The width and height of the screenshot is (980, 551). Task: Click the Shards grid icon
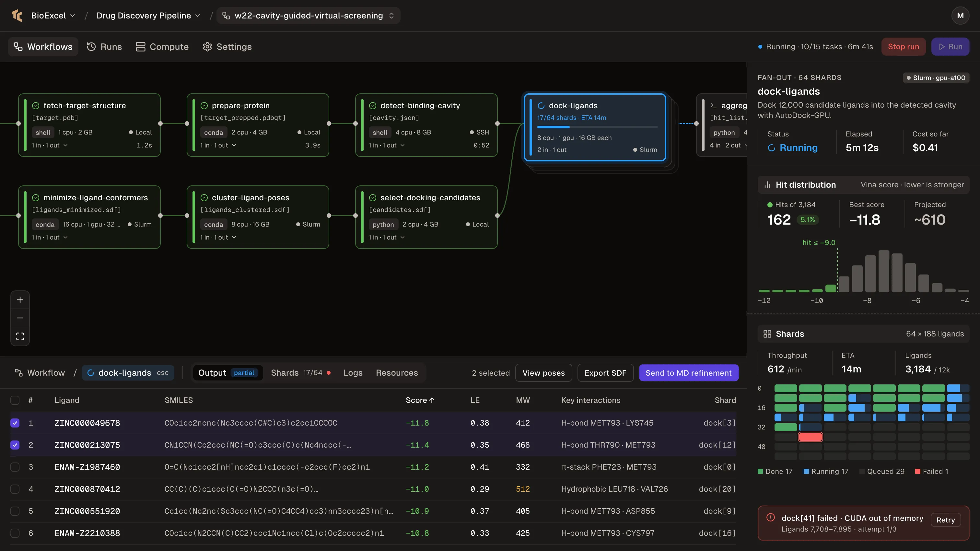767,334
